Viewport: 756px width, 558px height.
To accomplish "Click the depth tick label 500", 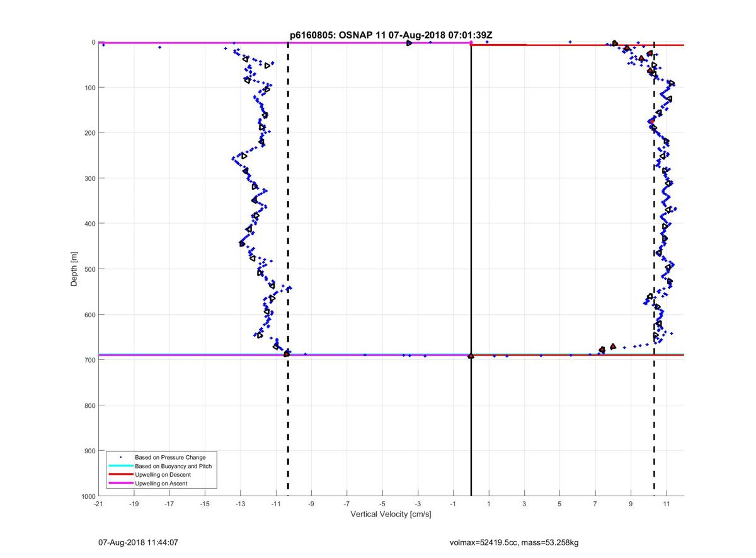I will click(89, 269).
